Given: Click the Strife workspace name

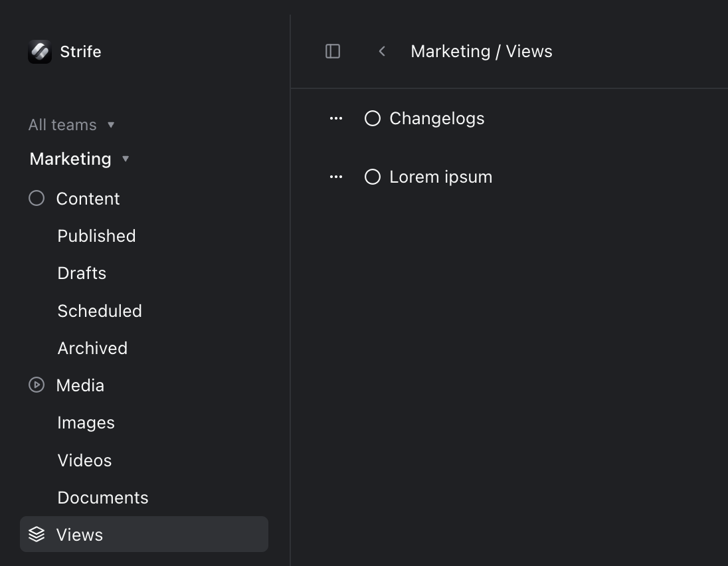Looking at the screenshot, I should (80, 52).
